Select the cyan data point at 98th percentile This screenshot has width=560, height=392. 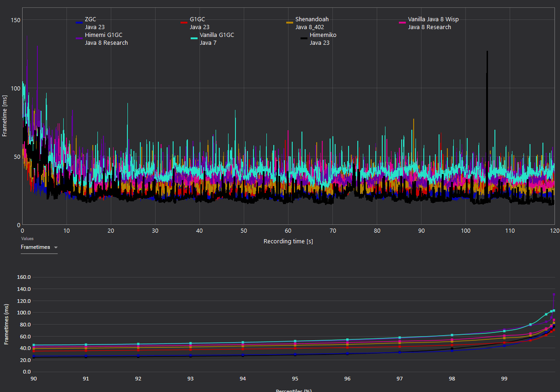pos(452,335)
